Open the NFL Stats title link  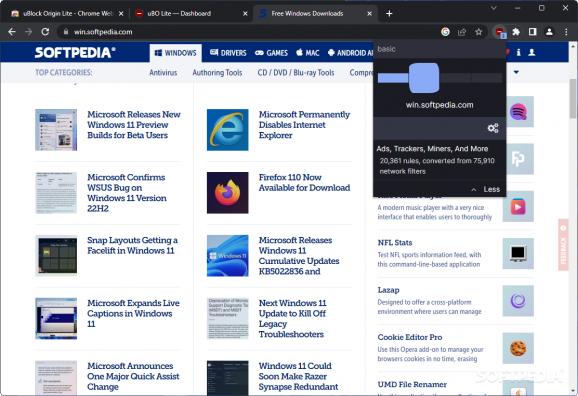(x=395, y=243)
